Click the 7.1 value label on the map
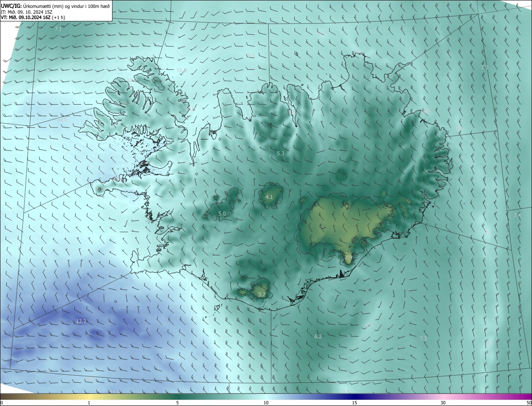Viewport: 532px width, 406px height. (58, 29)
